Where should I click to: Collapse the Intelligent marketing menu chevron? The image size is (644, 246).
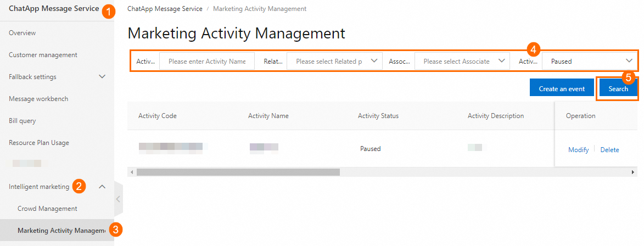102,187
